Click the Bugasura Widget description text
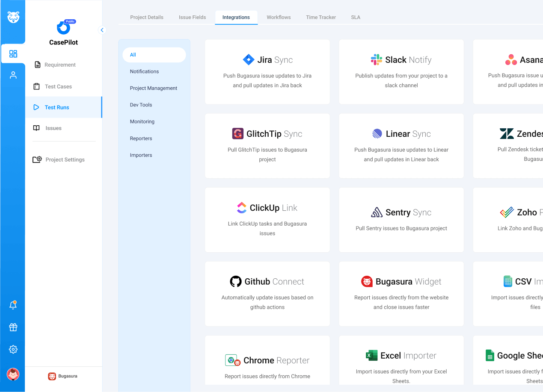The height and width of the screenshot is (392, 543). (401, 302)
